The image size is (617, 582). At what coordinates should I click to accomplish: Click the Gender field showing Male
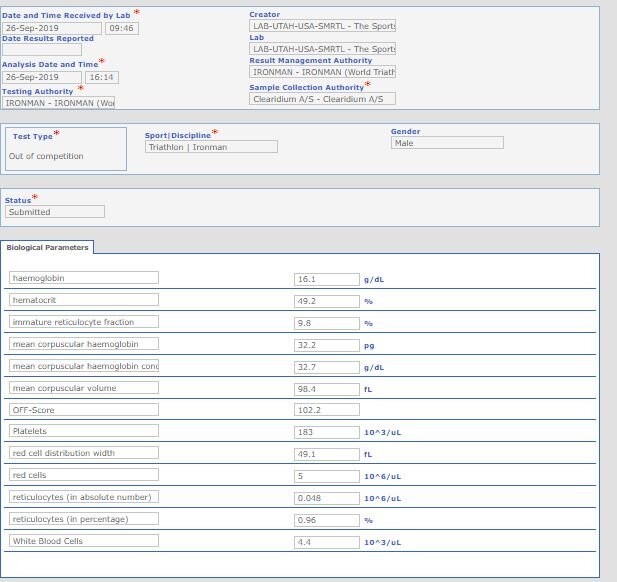click(447, 143)
